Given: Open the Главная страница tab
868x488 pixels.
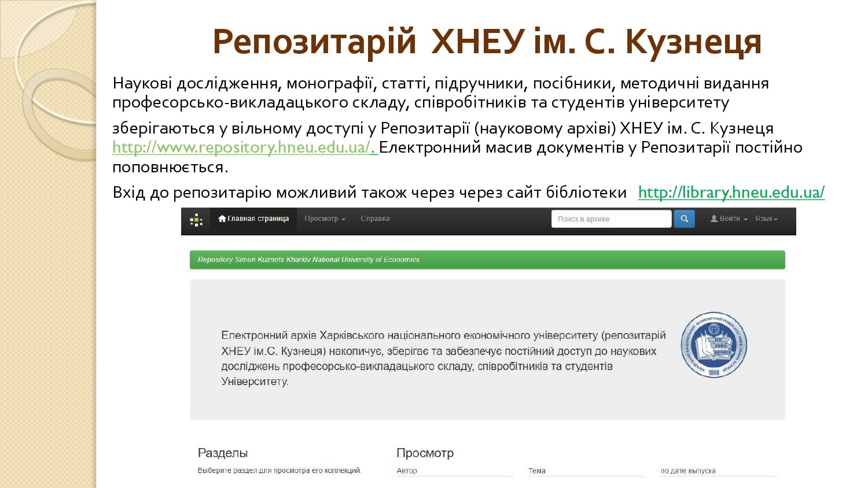Looking at the screenshot, I should coord(253,219).
